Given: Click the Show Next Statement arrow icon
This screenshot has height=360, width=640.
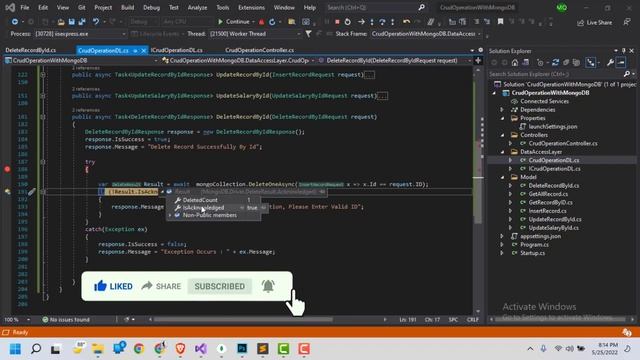Looking at the screenshot, I should coord(361,22).
